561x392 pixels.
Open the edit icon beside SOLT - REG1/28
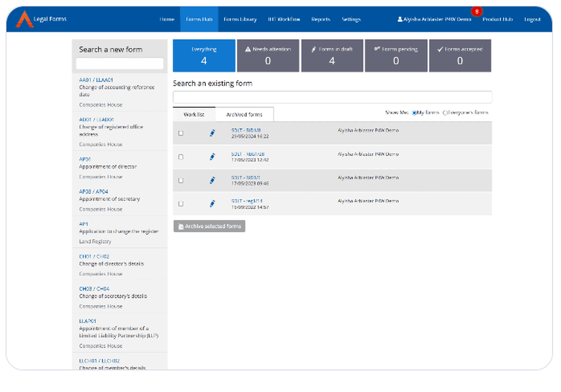(212, 156)
